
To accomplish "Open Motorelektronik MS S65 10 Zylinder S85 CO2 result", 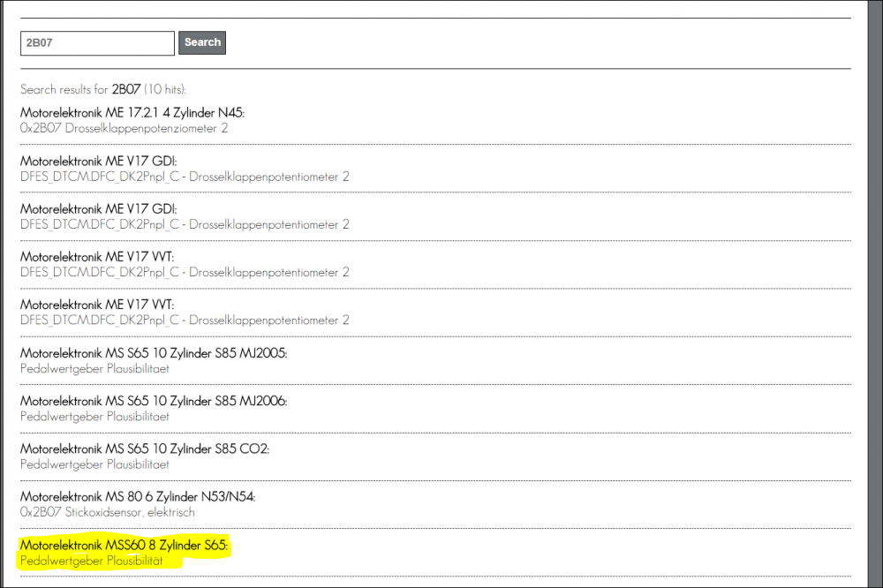I will tap(145, 449).
